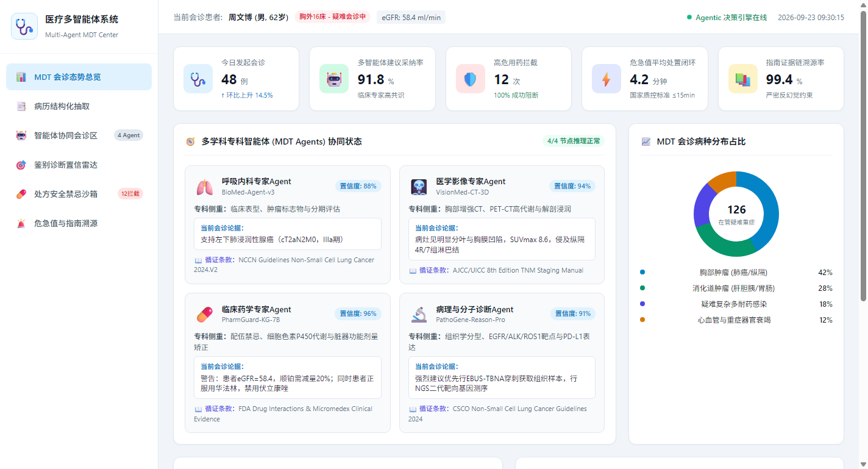Click the bar chart icon beside MDT 会诊态势总览

click(21, 77)
